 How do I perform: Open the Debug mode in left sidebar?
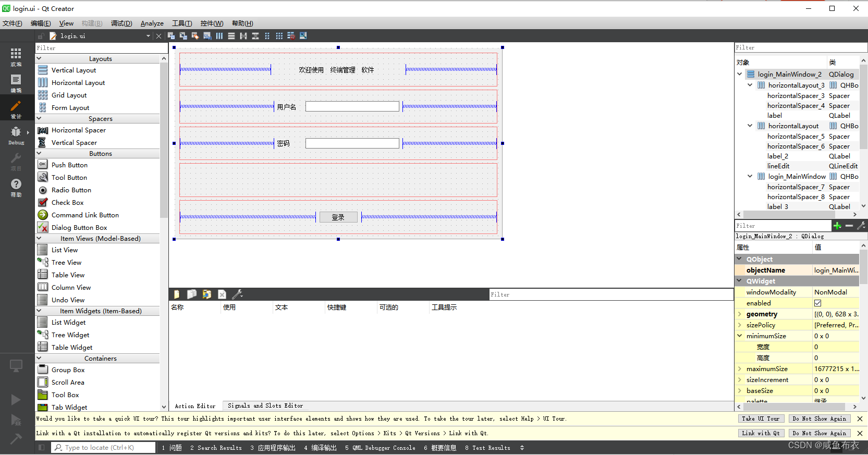(x=16, y=135)
